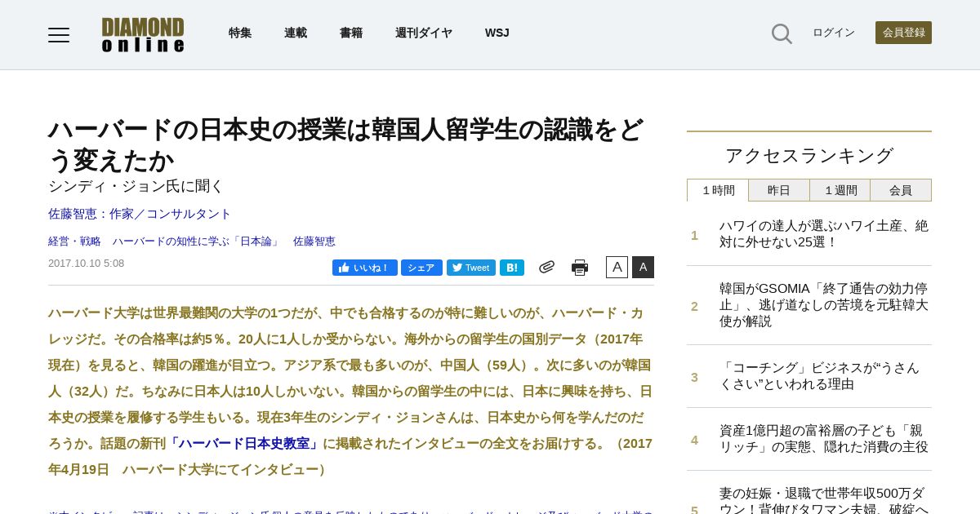
Task: Click the Facebook いいね! button
Action: pyautogui.click(x=365, y=268)
